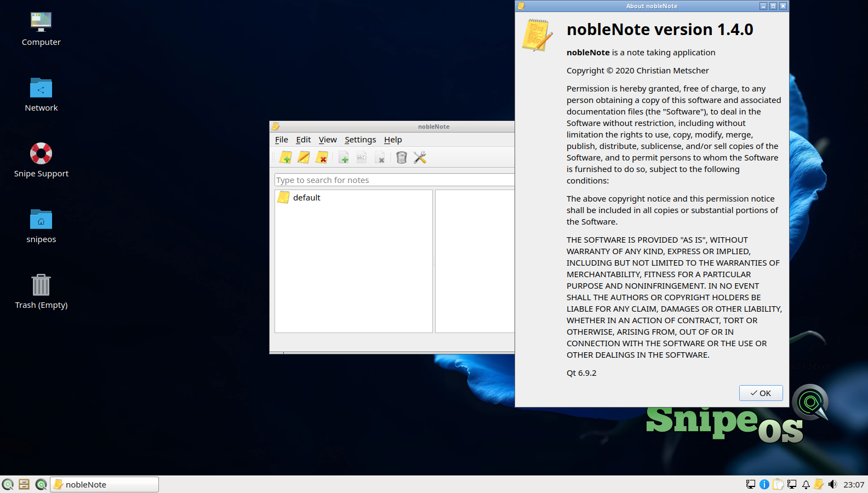
Task: Click the large notepad logo in About dialog
Action: [537, 35]
